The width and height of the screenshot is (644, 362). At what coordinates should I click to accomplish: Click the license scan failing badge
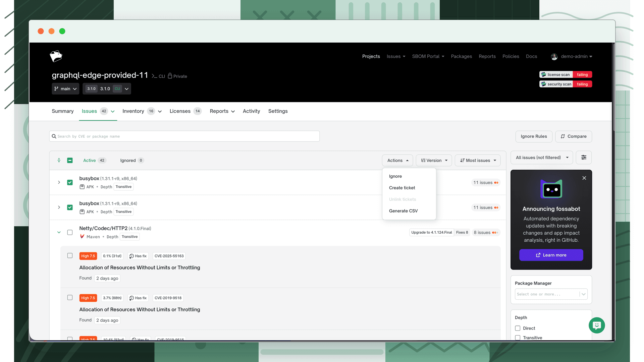tap(566, 74)
